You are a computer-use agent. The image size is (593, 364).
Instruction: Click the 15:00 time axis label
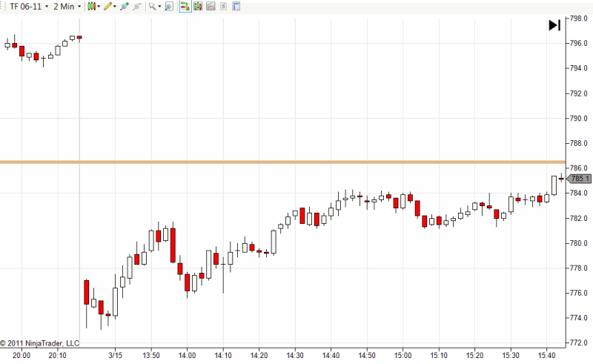click(x=402, y=356)
